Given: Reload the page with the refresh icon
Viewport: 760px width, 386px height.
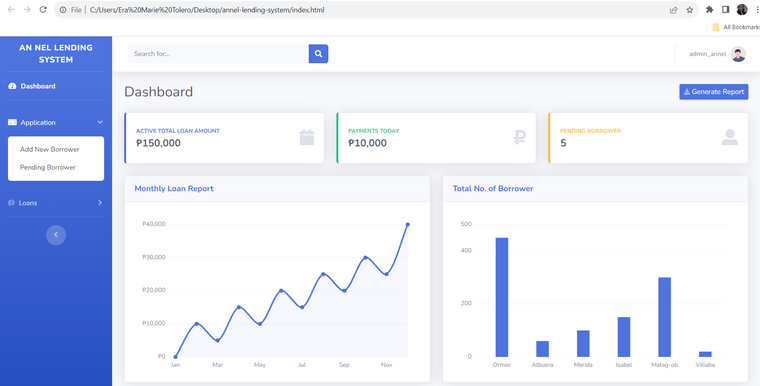Looking at the screenshot, I should [43, 10].
